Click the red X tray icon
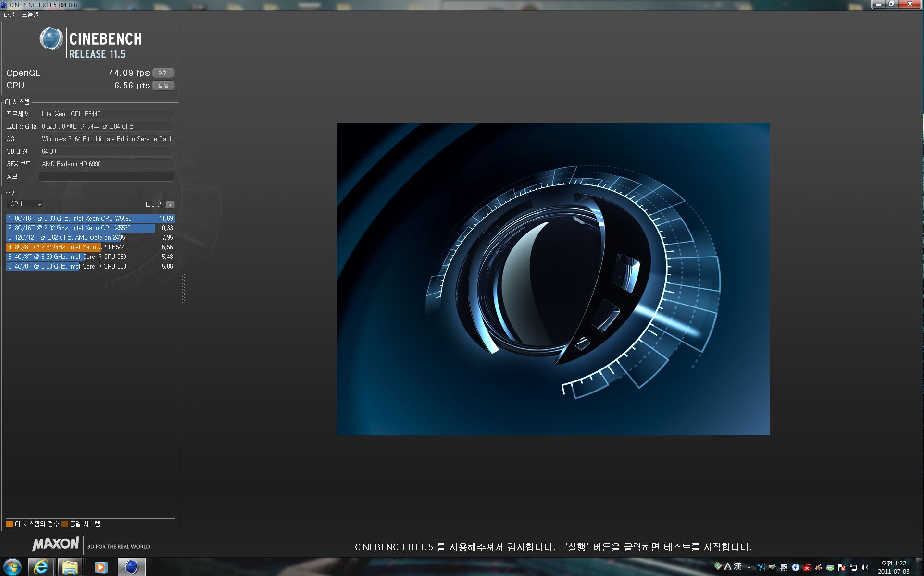924x576 pixels. pos(807,567)
